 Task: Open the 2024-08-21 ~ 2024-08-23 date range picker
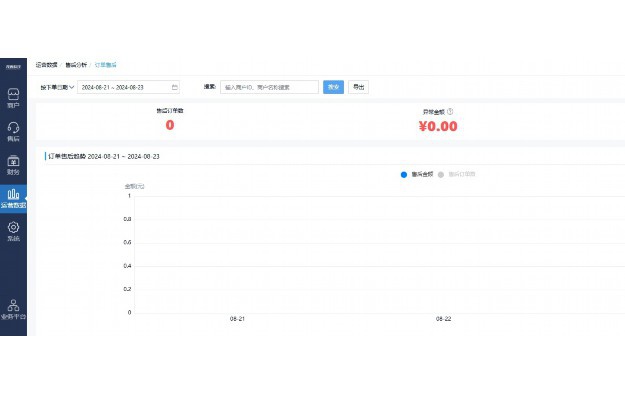[128, 87]
